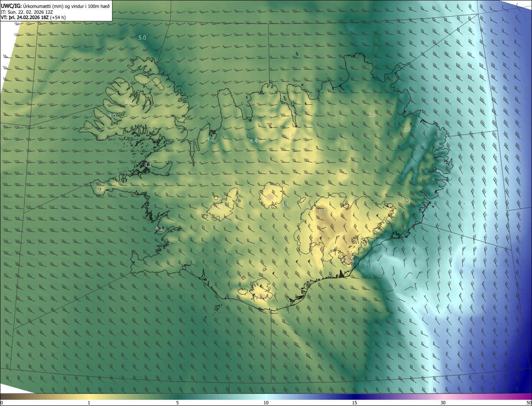Click the 4.4 value label on the map
The width and height of the screenshot is (532, 406).
254,141
